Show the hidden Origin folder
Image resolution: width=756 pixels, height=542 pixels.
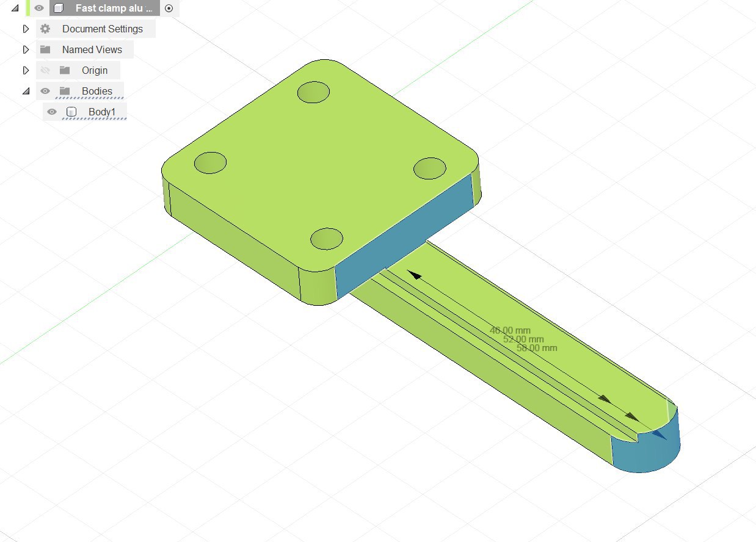[45, 70]
